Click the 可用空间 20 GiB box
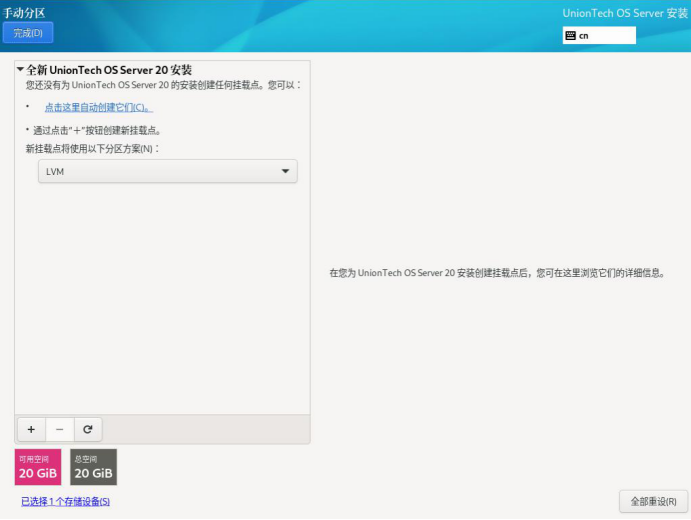The width and height of the screenshot is (691, 520). point(38,467)
